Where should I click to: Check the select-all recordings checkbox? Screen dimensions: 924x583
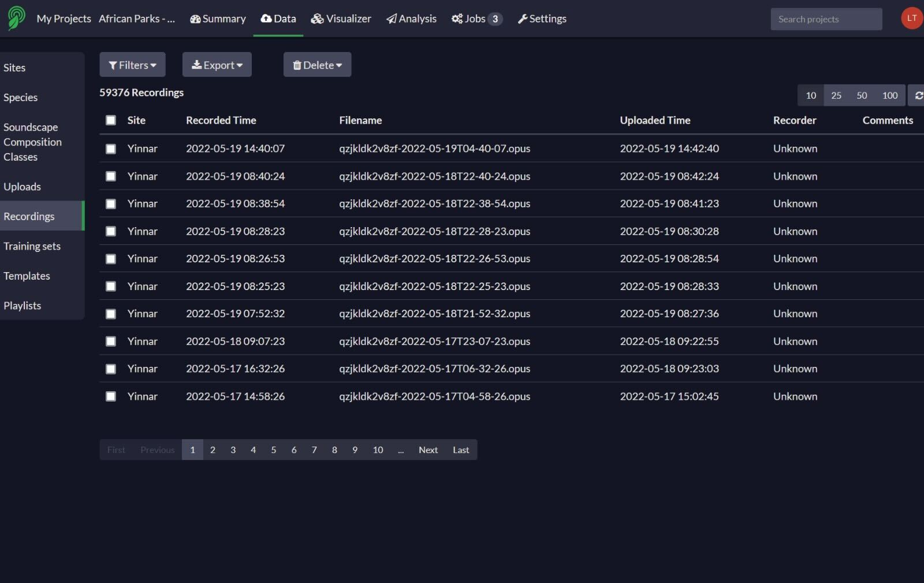[110, 120]
